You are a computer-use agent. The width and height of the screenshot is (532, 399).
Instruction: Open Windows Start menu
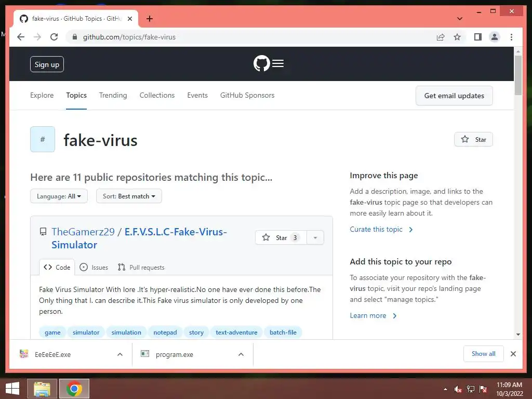pyautogui.click(x=12, y=389)
